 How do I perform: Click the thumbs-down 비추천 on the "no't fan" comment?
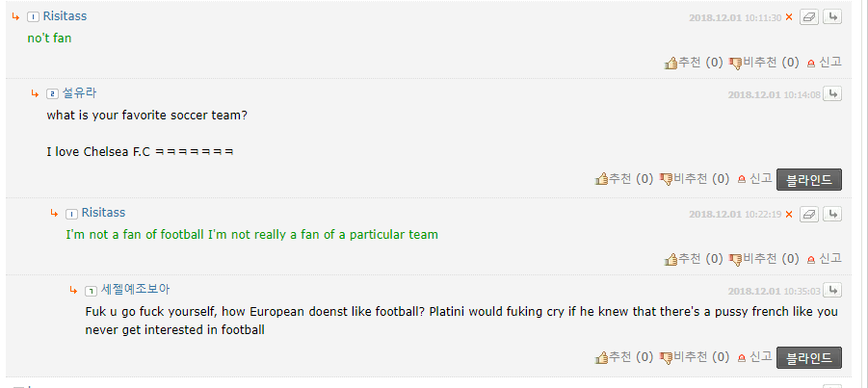(x=764, y=63)
